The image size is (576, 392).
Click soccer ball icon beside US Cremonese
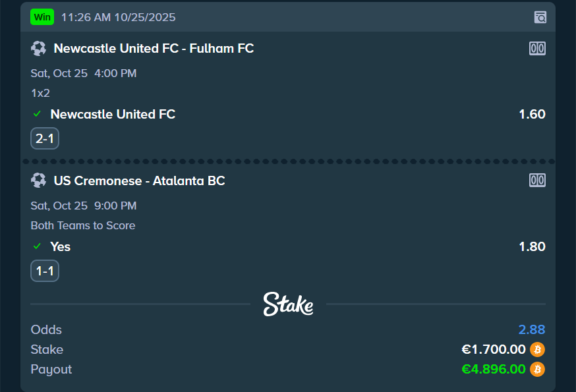(38, 180)
